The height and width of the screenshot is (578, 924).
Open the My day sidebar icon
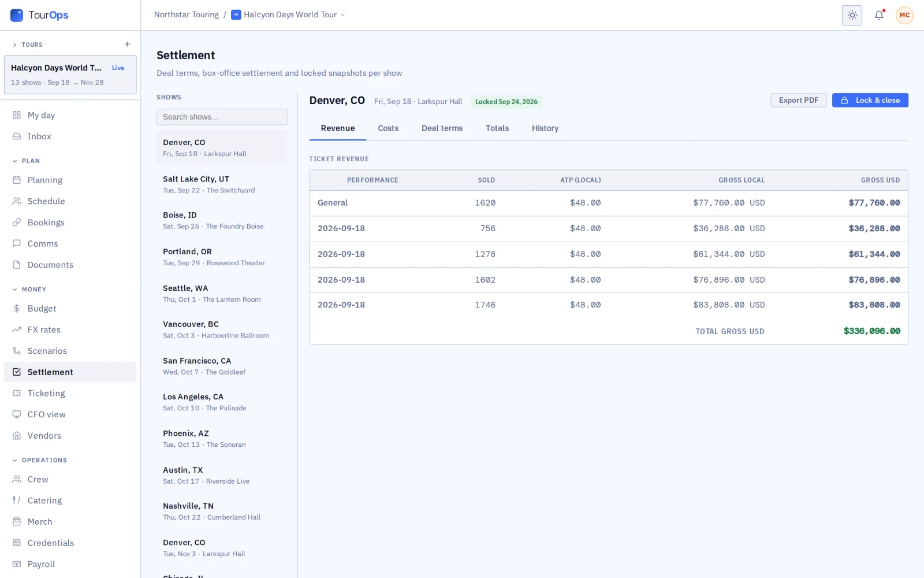pyautogui.click(x=17, y=115)
